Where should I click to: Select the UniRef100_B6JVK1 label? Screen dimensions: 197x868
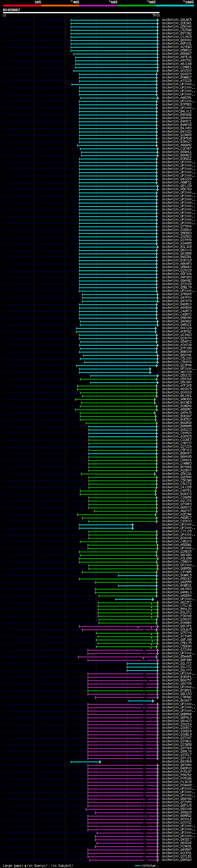tap(177, 396)
